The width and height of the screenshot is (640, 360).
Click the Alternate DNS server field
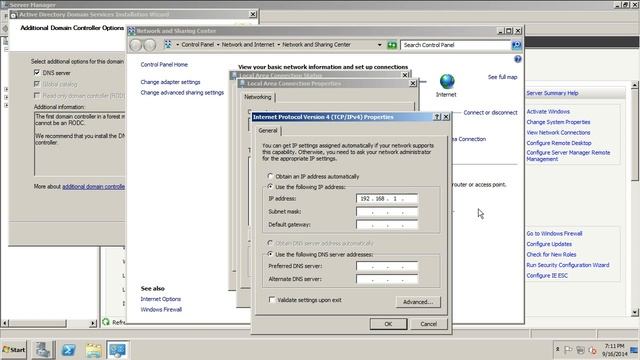click(x=387, y=279)
